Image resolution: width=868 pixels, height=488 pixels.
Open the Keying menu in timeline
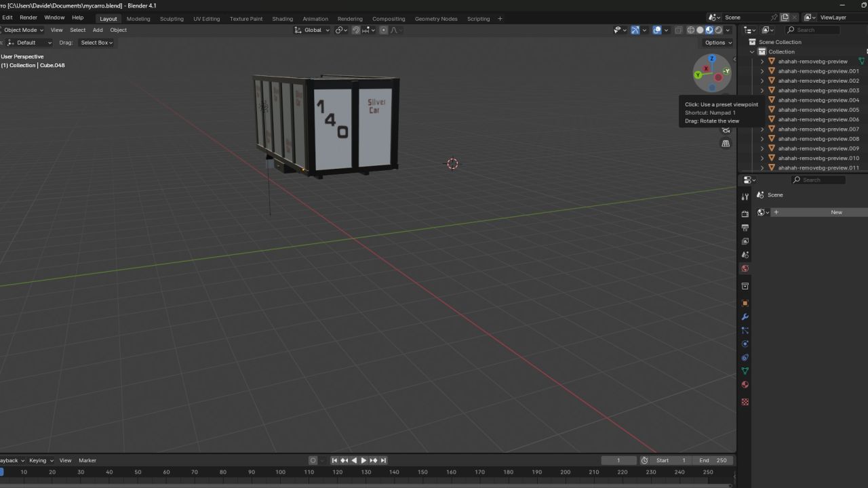click(40, 460)
